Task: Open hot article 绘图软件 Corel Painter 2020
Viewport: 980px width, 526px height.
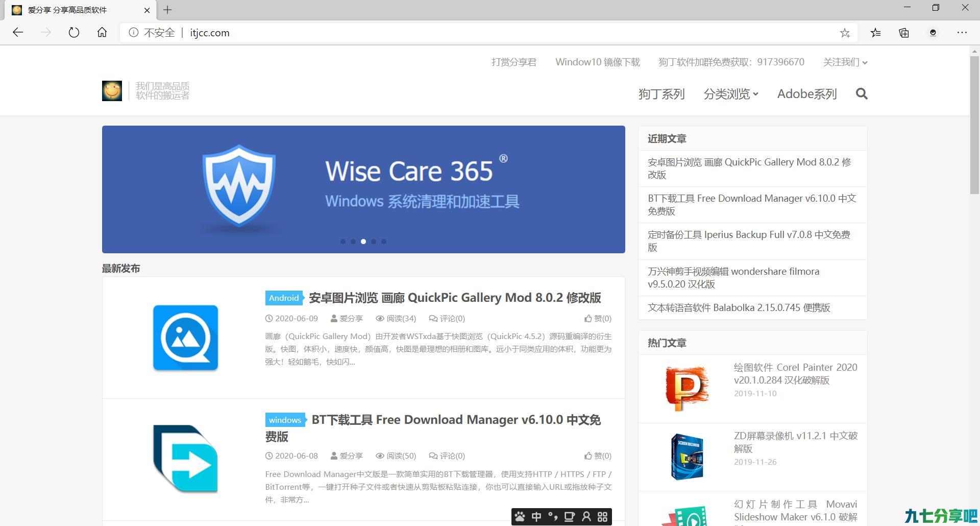Action: 796,374
